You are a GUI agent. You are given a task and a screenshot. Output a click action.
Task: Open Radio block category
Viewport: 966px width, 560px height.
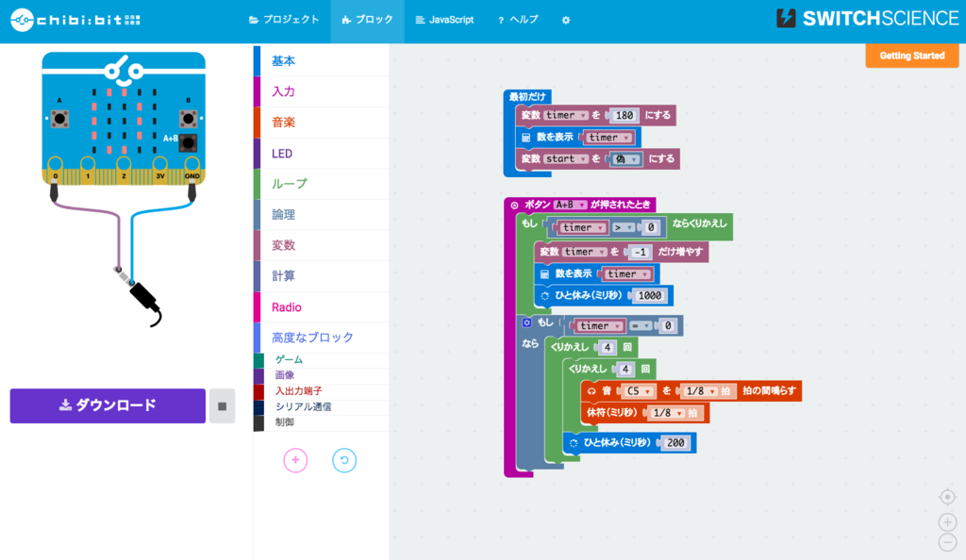point(322,307)
